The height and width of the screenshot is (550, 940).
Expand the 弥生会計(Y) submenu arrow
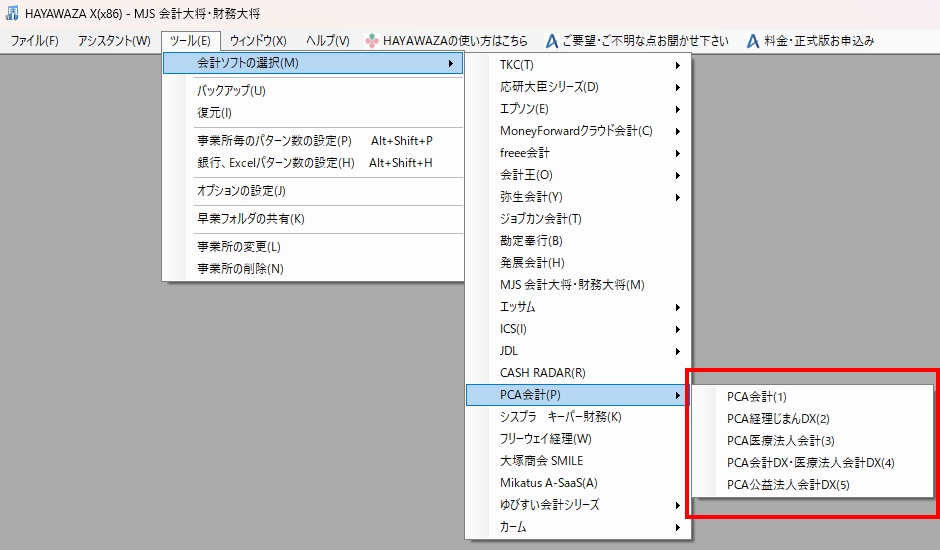click(677, 197)
